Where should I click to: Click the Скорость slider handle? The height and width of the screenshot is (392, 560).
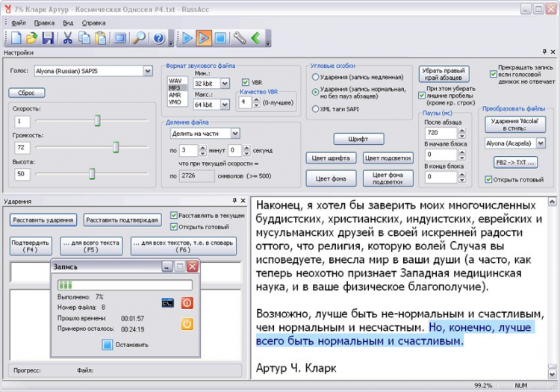[x=97, y=121]
